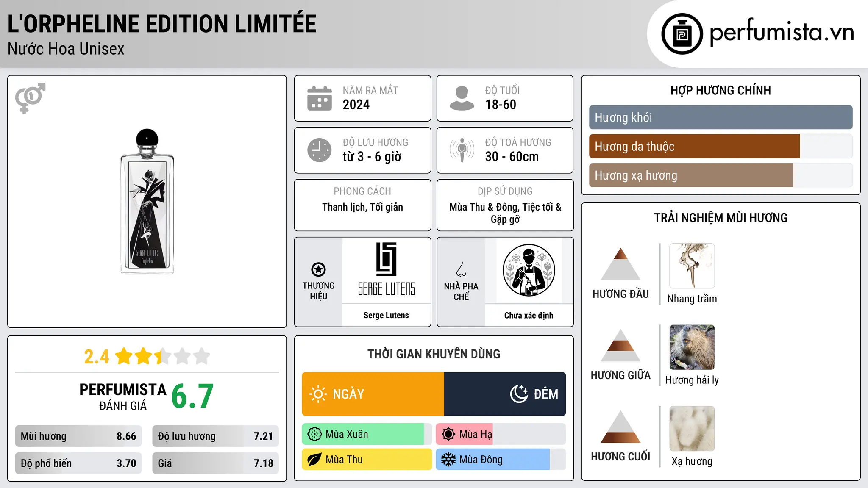868x488 pixels.
Task: Click the nose icon above Nhà pha chế
Action: 461,269
